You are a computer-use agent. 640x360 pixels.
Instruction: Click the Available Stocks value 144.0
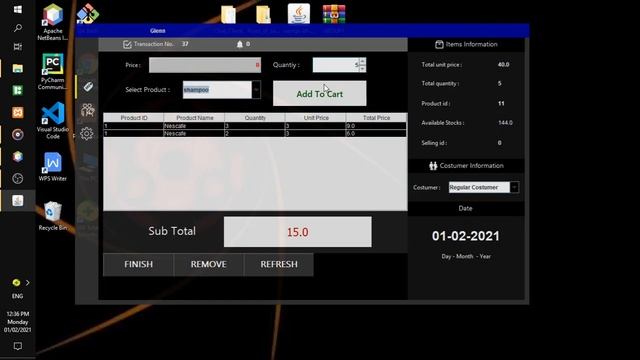click(x=505, y=123)
